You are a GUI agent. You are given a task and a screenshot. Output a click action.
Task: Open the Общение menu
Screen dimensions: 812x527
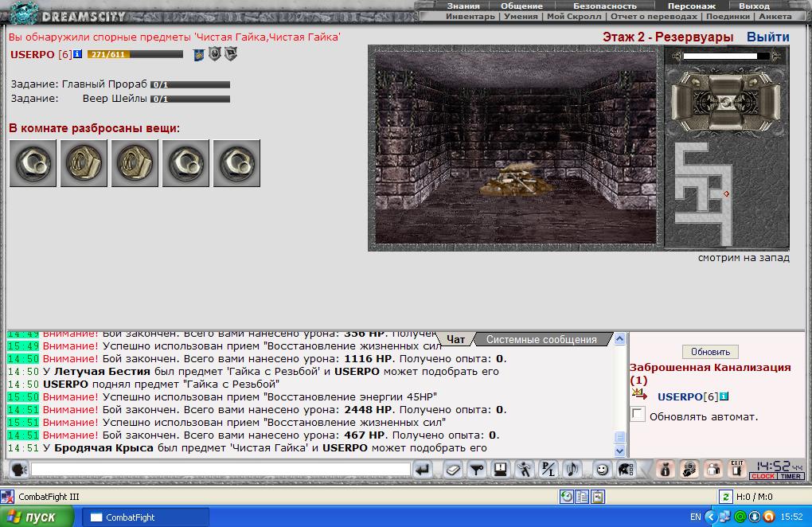521,6
